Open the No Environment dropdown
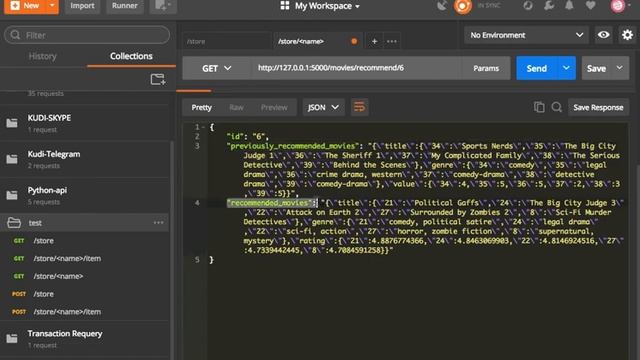The height and width of the screenshot is (360, 640). [x=526, y=35]
